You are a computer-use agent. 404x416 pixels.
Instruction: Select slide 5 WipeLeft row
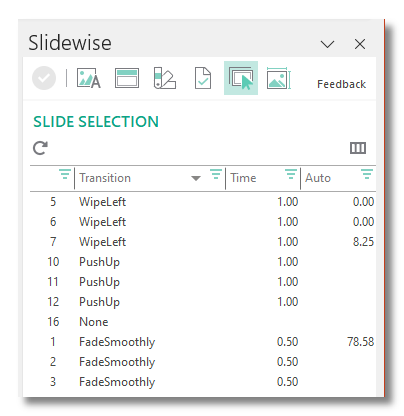(203, 202)
